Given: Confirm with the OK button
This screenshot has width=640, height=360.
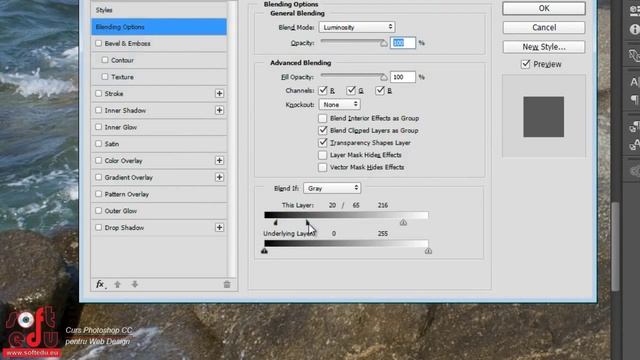Looking at the screenshot, I should [x=544, y=8].
